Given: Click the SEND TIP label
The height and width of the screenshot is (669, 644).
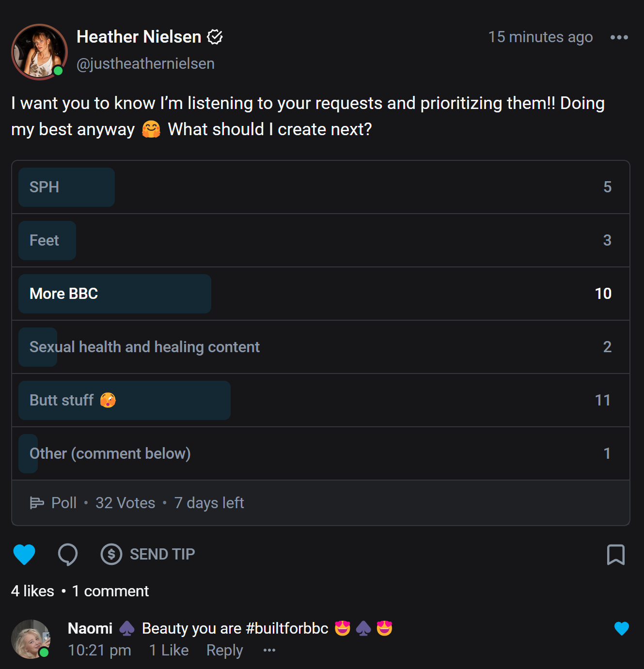Looking at the screenshot, I should tap(162, 554).
